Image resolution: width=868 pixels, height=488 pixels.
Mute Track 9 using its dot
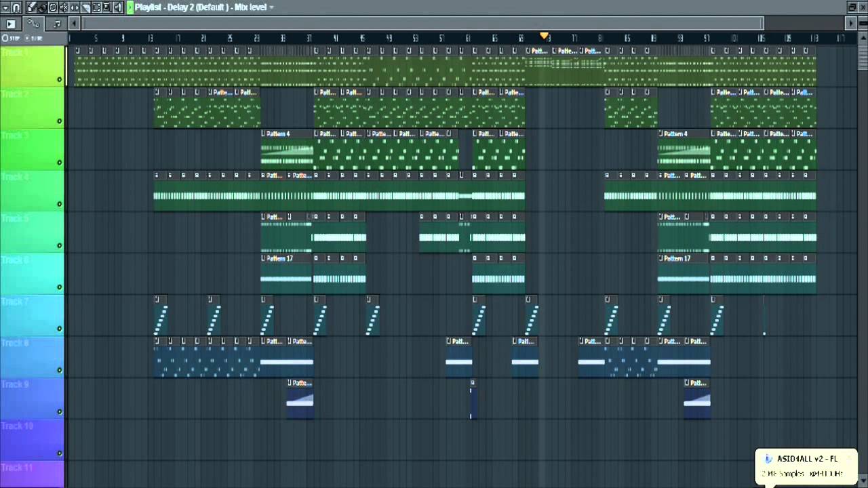click(x=59, y=411)
